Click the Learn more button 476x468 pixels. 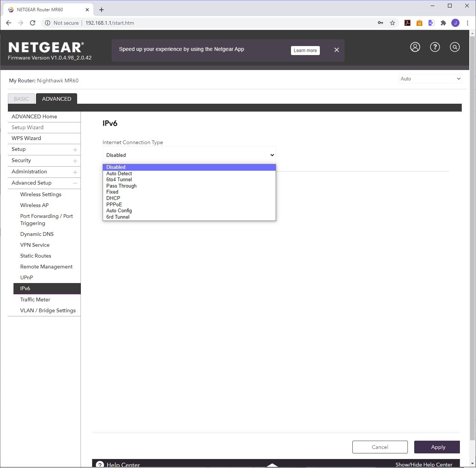[x=305, y=51]
